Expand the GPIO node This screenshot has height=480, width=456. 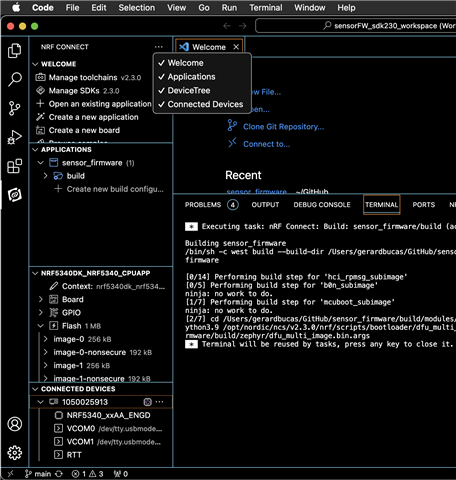[x=41, y=312]
